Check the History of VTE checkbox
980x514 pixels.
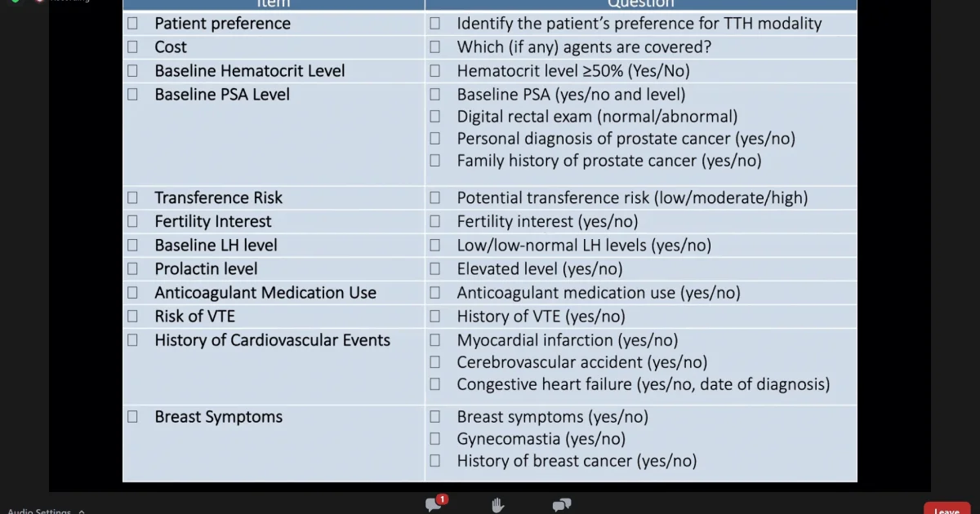pos(435,316)
